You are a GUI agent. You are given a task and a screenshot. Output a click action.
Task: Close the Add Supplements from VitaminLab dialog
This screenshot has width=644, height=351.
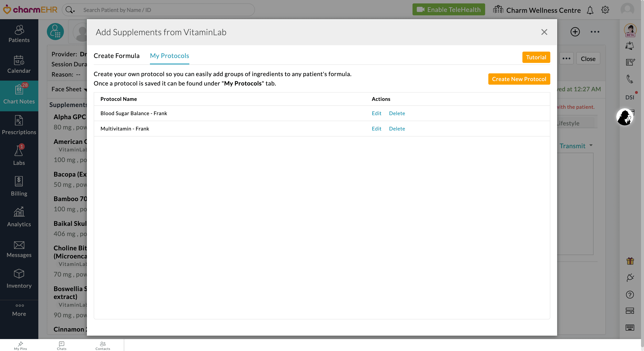544,32
